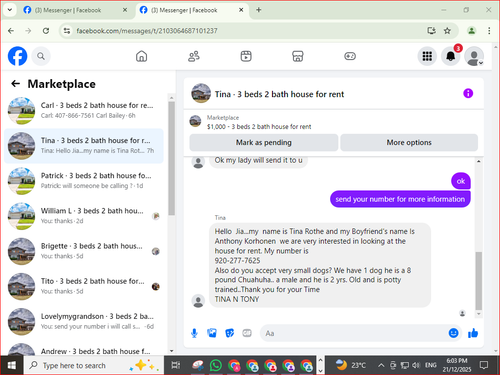The width and height of the screenshot is (500, 375).
Task: Open conversation info purple icon
Action: point(468,93)
